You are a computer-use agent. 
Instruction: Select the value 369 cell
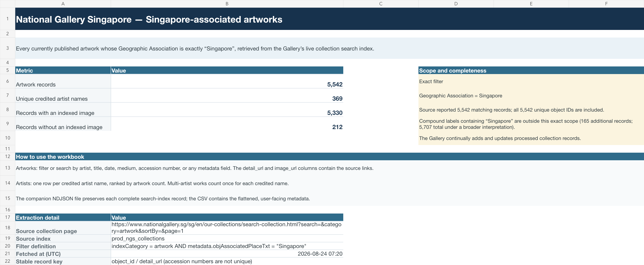[x=227, y=95]
